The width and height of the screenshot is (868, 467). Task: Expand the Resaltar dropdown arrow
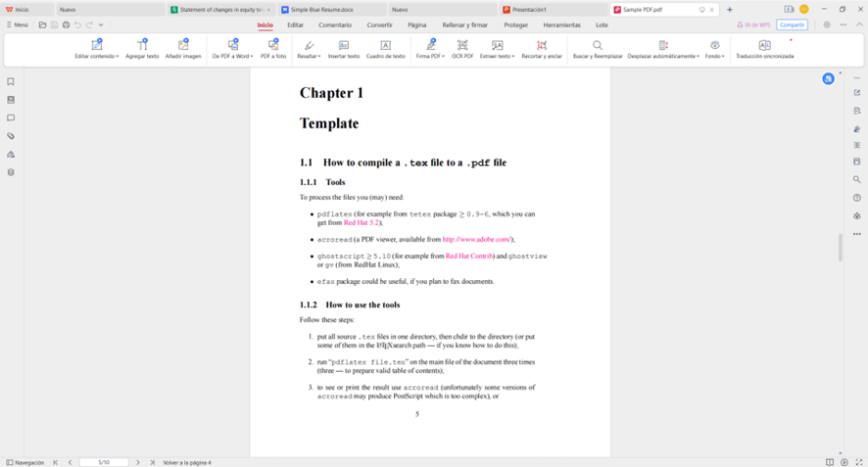point(319,57)
